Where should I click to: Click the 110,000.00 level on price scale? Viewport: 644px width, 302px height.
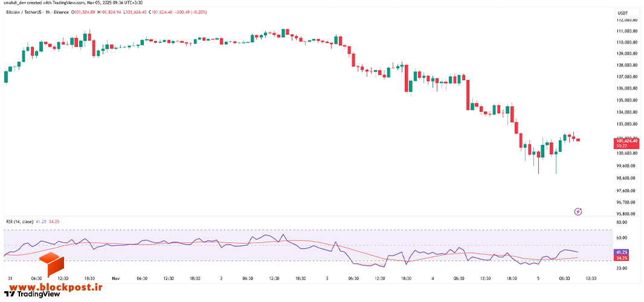coord(627,42)
